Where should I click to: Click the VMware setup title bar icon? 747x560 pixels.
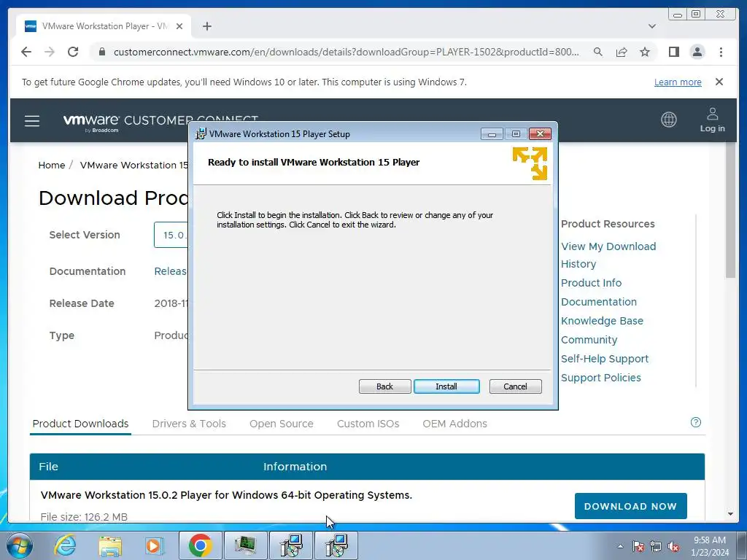pos(201,134)
